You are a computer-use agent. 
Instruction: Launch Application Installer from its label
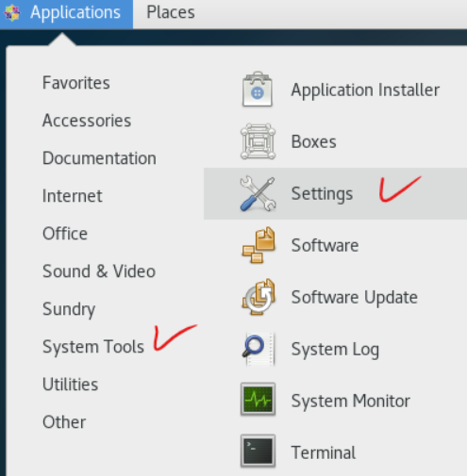coord(365,90)
